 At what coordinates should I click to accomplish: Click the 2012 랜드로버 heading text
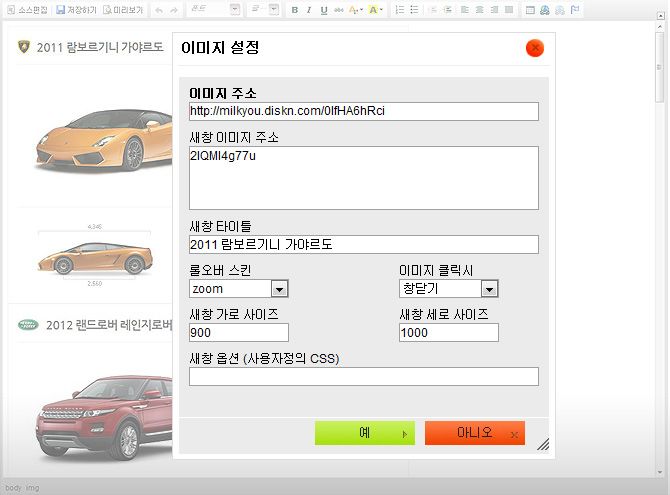pyautogui.click(x=109, y=325)
